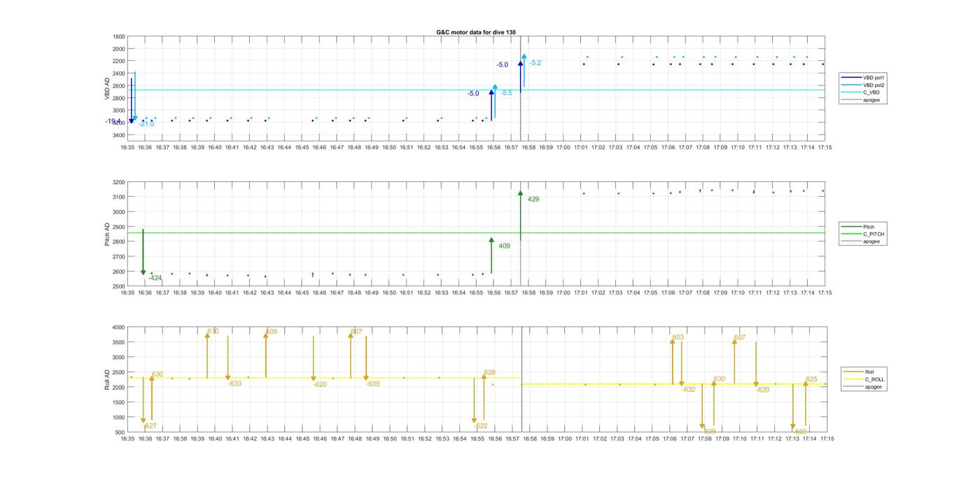Click the '610' roll data label

[213, 331]
